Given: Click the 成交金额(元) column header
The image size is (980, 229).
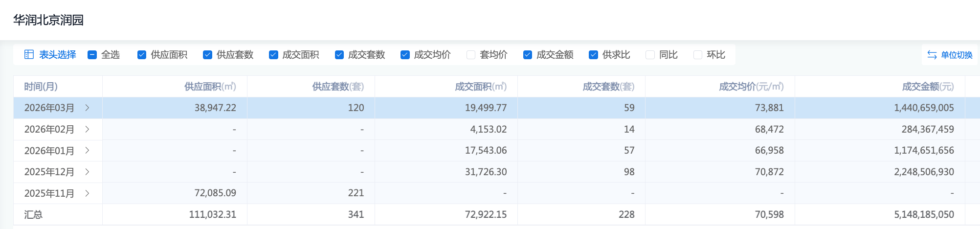Looking at the screenshot, I should click(927, 87).
